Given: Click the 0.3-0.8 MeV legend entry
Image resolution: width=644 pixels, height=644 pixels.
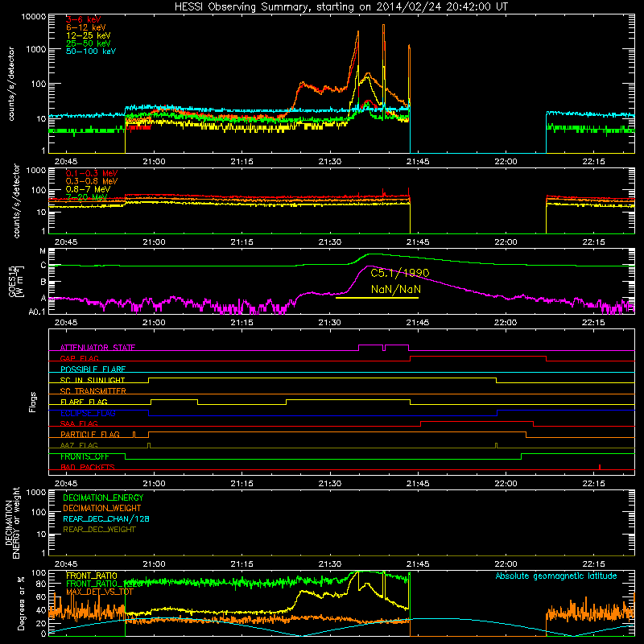Looking at the screenshot, I should (x=92, y=181).
